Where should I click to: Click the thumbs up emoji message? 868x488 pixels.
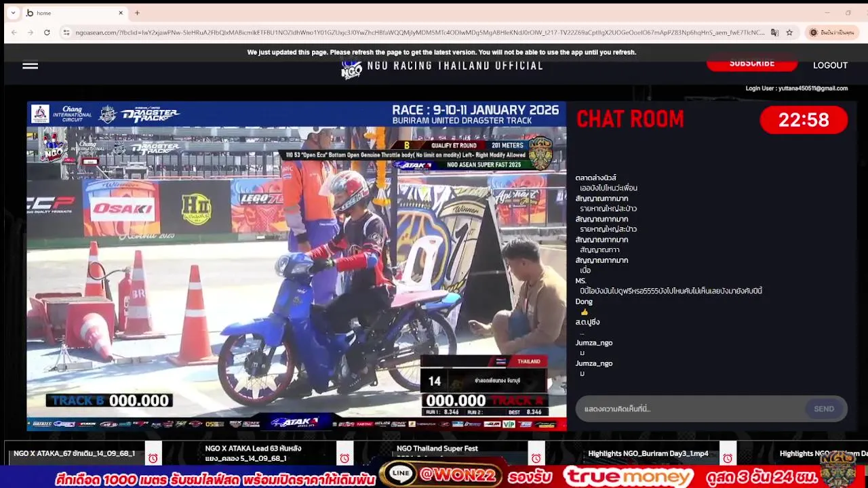click(x=585, y=312)
